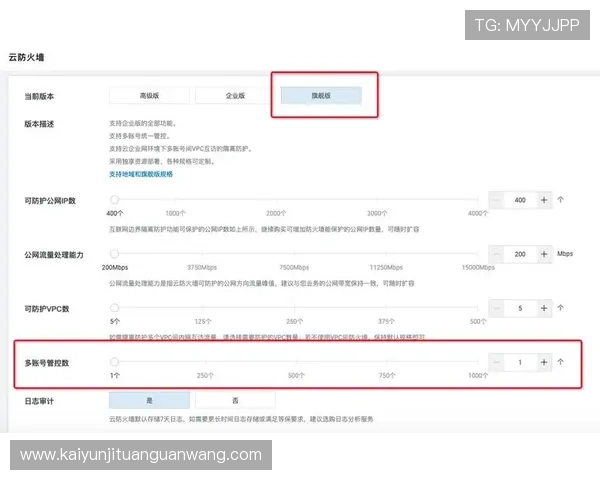Open the 支持地域和旗舰版规格 link

coord(141,174)
